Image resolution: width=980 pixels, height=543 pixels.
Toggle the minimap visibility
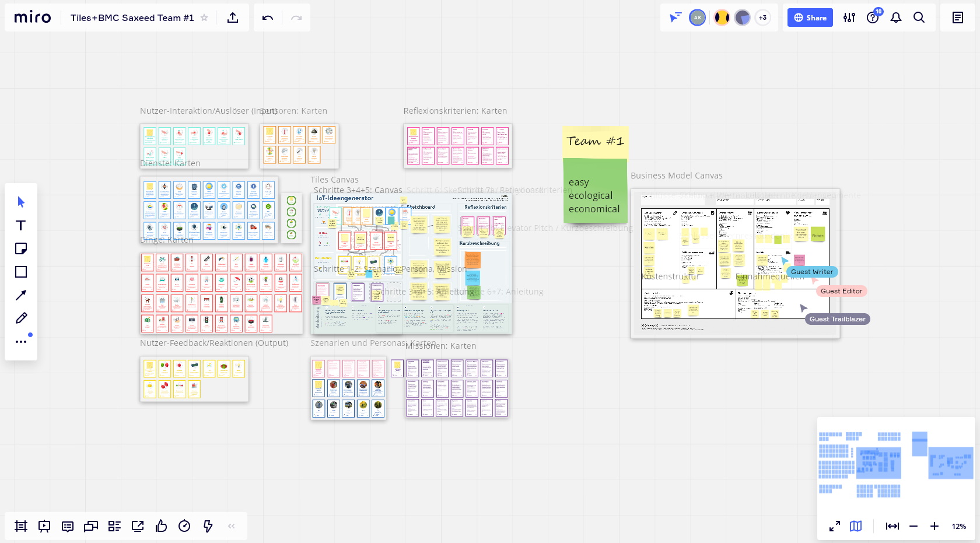855,526
